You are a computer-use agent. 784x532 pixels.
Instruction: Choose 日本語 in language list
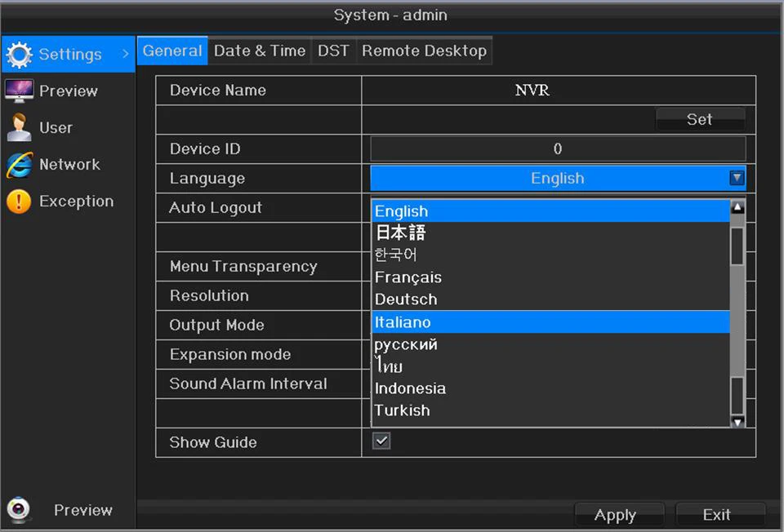click(x=550, y=233)
